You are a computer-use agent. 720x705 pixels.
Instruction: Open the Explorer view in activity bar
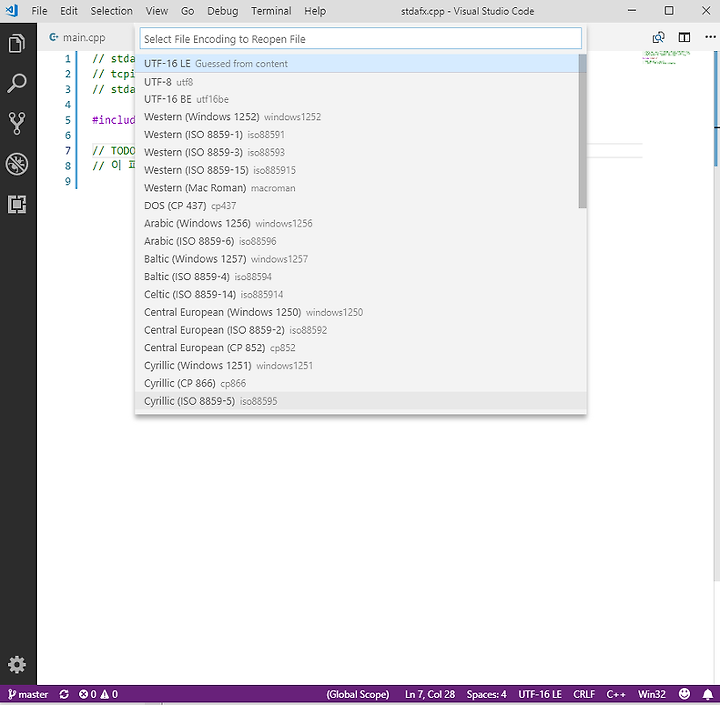(17, 44)
